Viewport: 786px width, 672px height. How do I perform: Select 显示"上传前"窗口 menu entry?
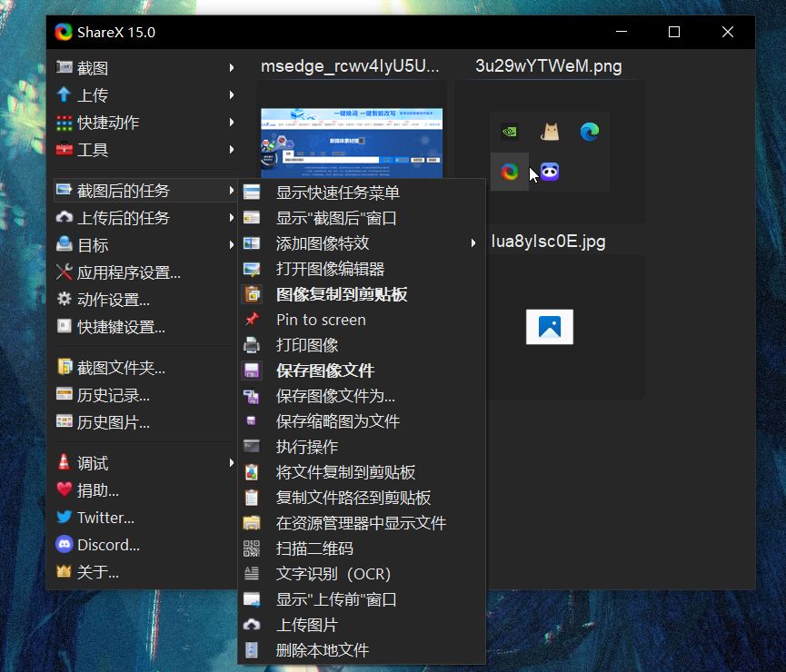tap(362, 599)
